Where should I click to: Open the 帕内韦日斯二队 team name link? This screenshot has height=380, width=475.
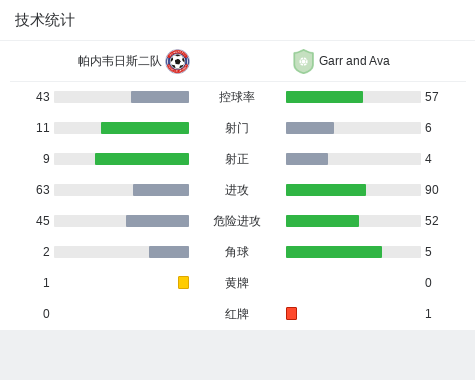[120, 61]
